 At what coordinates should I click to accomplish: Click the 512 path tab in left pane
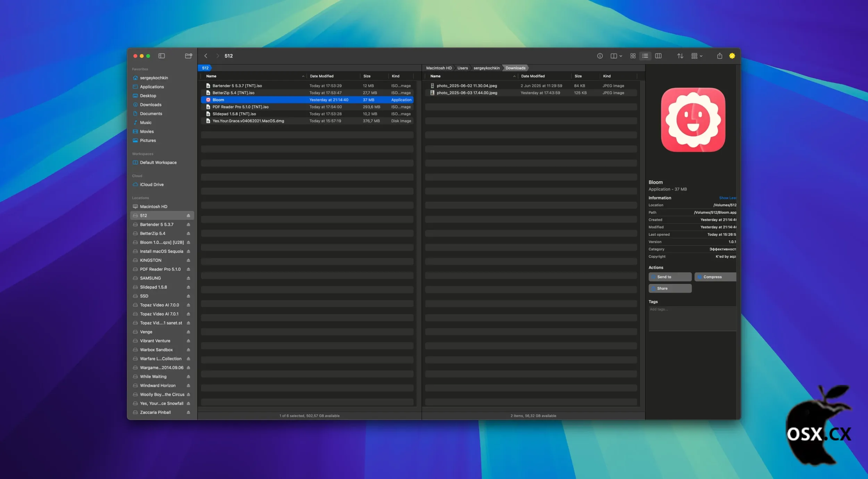205,68
